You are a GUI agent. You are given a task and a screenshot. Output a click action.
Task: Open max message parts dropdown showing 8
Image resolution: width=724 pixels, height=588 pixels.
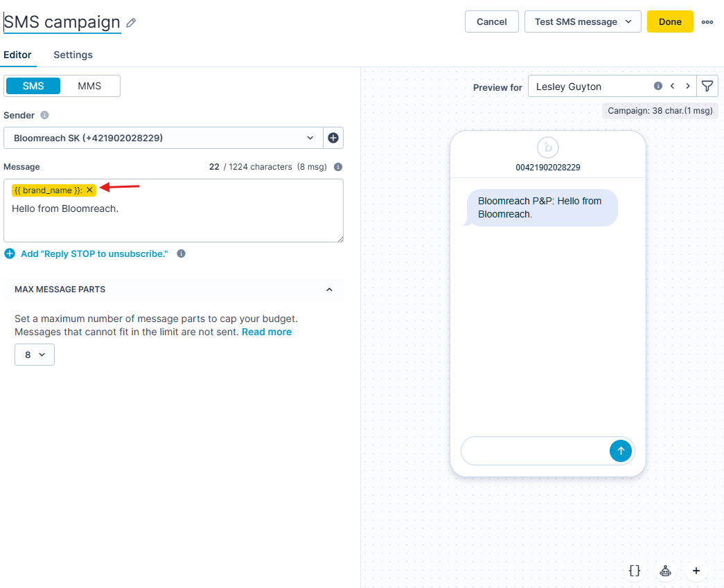click(x=35, y=355)
